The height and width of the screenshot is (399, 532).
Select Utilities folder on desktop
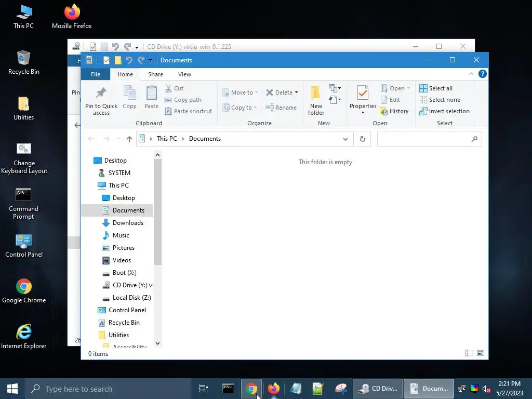click(23, 109)
